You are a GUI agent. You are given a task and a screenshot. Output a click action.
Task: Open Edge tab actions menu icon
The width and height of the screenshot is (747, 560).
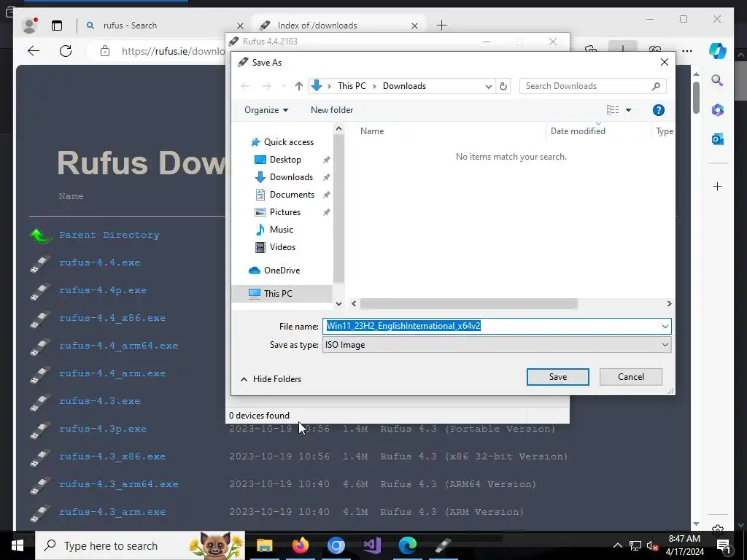tap(57, 26)
